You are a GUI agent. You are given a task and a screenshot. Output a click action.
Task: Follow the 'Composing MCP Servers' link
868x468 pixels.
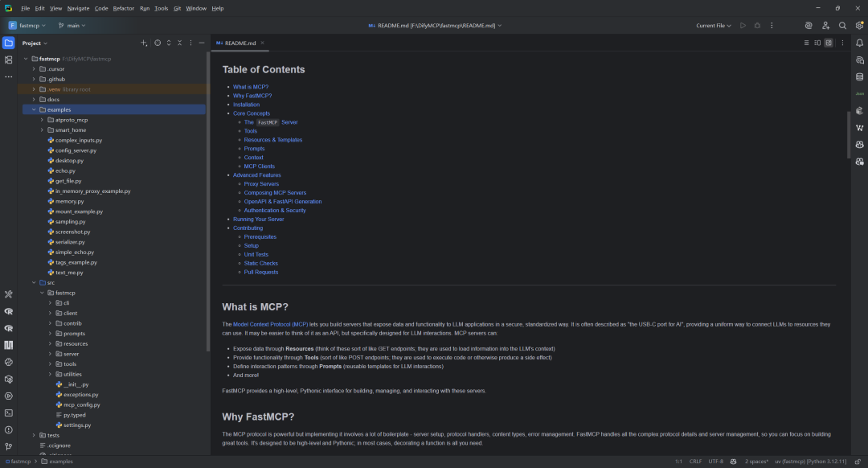pos(275,193)
